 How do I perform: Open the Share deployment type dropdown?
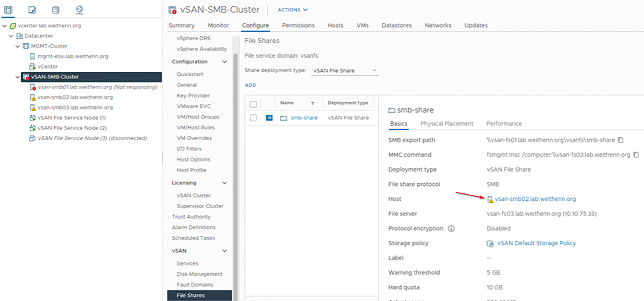[344, 71]
